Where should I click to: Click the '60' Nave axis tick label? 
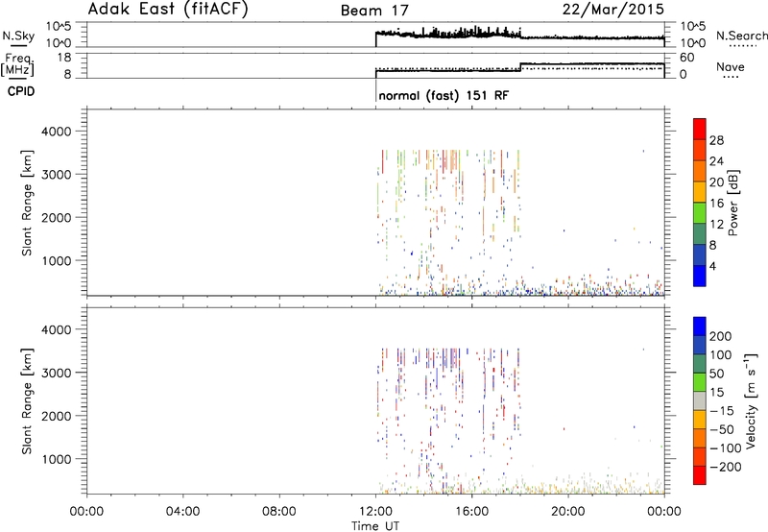point(687,58)
